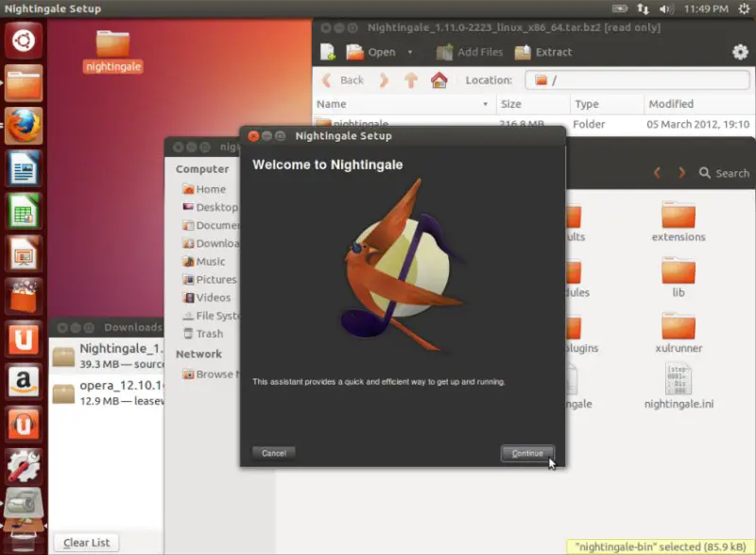Open Trash in Files sidebar
The height and width of the screenshot is (555, 756).
pyautogui.click(x=203, y=334)
